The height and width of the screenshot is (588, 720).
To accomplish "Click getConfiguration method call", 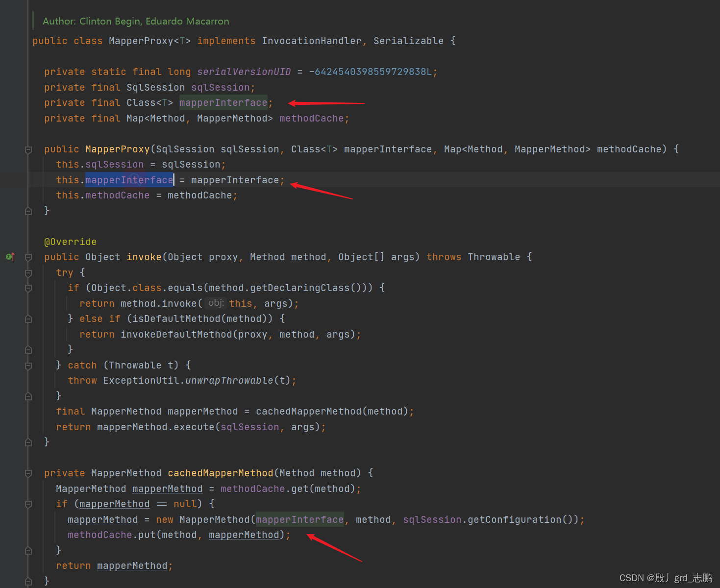I will click(515, 520).
